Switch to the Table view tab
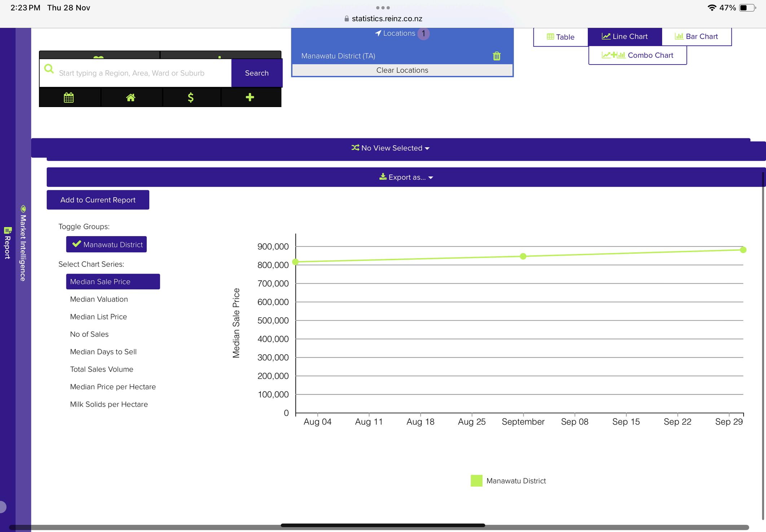The height and width of the screenshot is (532, 766). 560,37
